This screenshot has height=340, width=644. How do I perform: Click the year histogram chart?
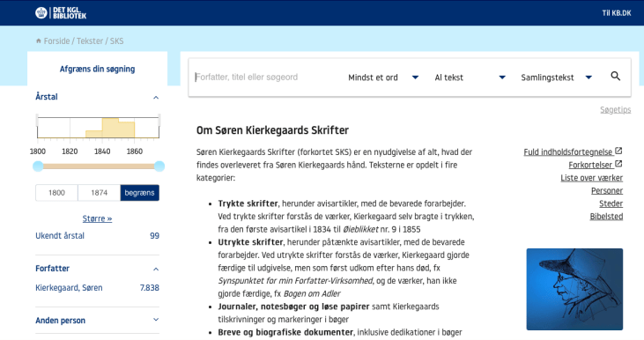point(98,128)
